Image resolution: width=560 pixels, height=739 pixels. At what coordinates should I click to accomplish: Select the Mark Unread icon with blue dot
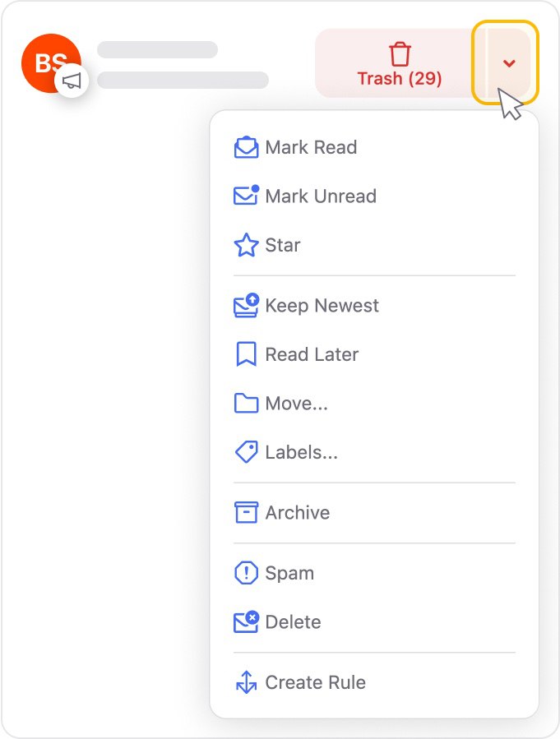pos(246,196)
